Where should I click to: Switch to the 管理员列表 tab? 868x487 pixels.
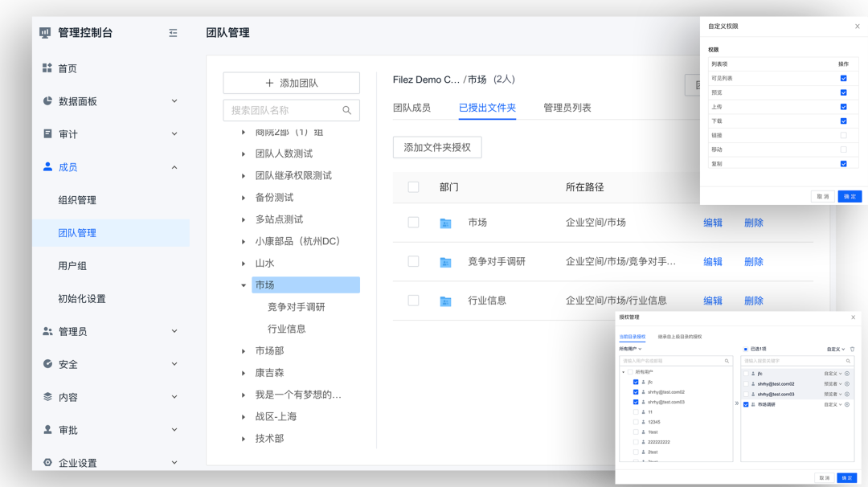click(567, 108)
